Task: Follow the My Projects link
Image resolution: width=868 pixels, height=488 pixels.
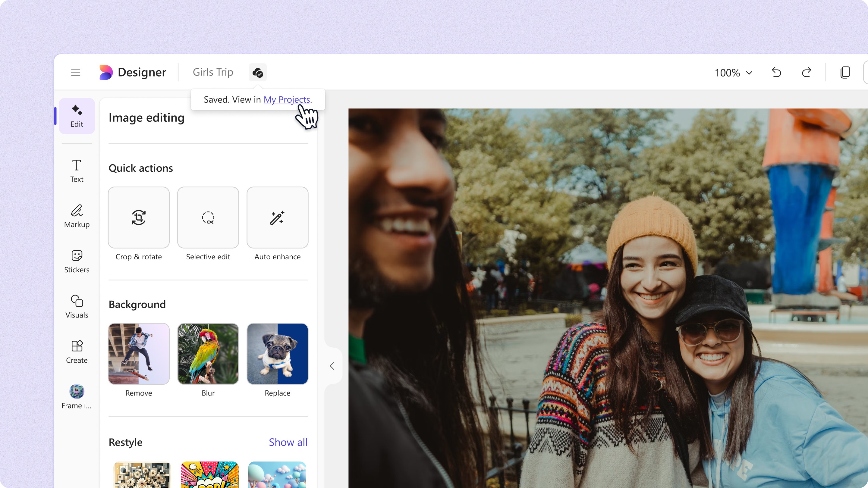Action: [x=286, y=100]
